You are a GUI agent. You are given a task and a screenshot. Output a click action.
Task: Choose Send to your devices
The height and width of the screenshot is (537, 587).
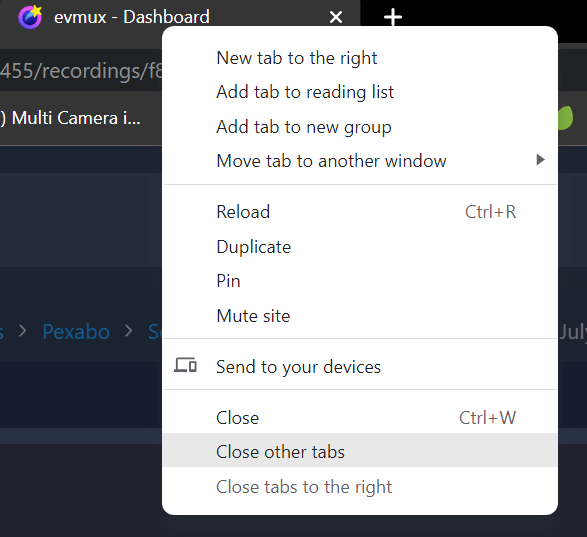click(x=360, y=366)
